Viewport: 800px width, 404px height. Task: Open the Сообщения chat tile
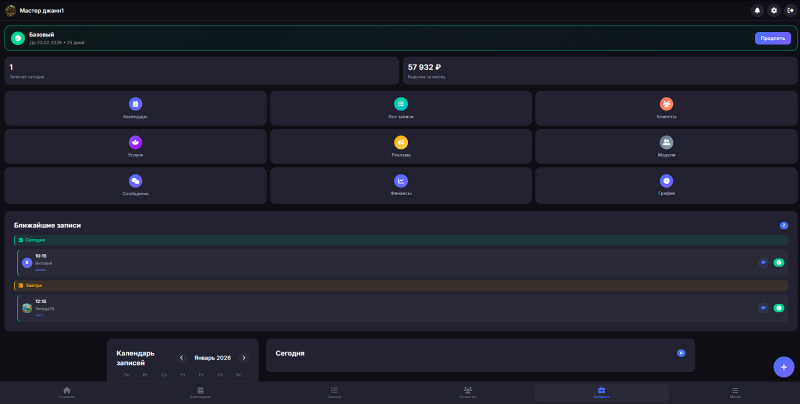click(135, 185)
